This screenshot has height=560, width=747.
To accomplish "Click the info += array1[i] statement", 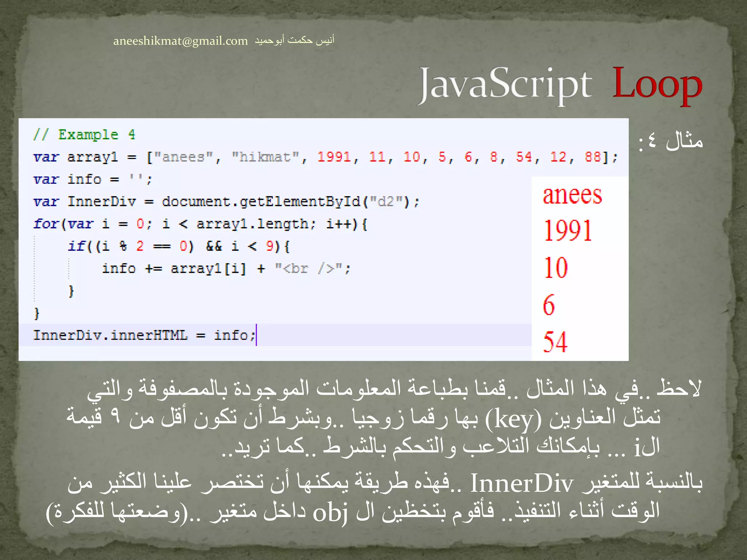I will pos(226,269).
